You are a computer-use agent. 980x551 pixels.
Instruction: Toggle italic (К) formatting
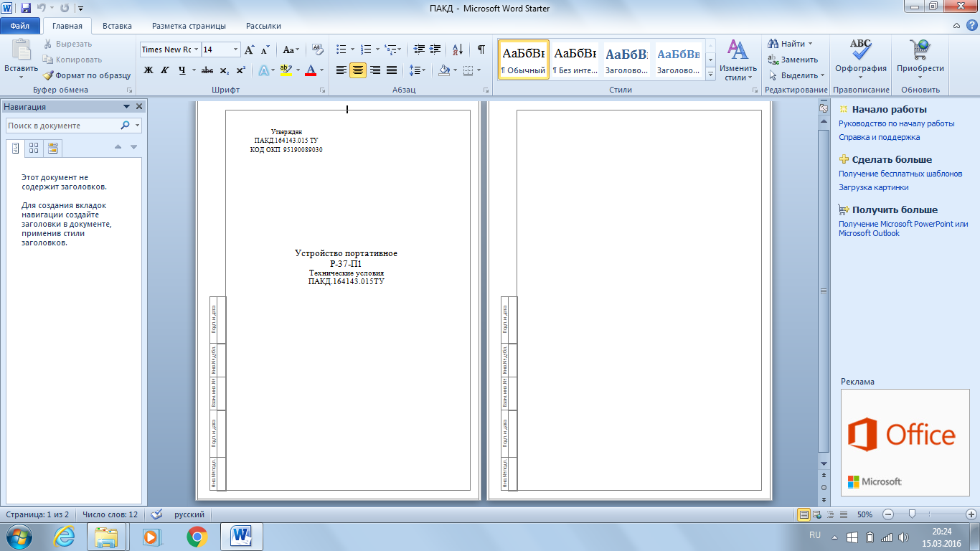pyautogui.click(x=165, y=70)
